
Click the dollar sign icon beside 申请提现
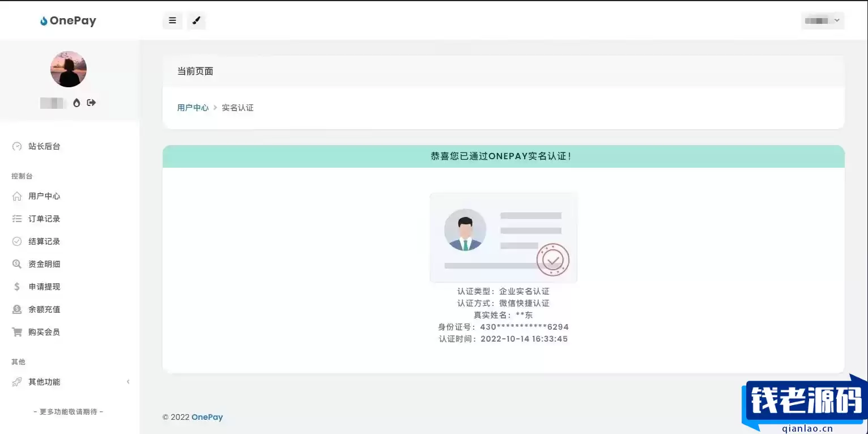click(17, 287)
